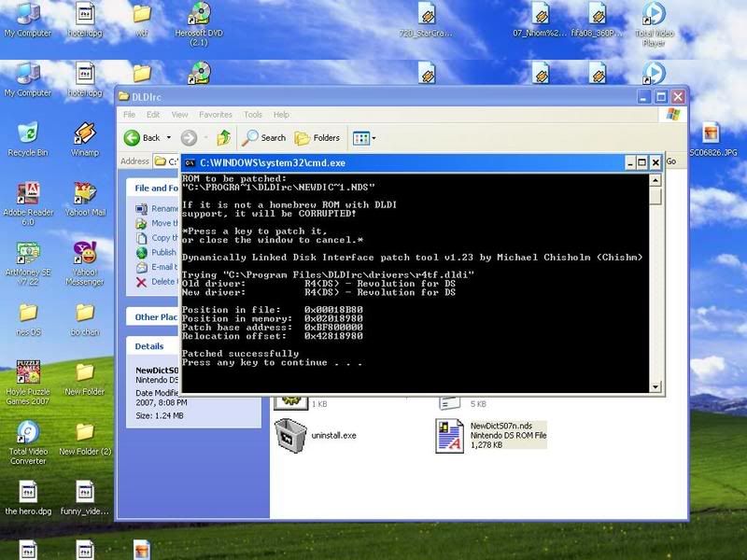Viewport: 747px width, 560px height.
Task: Click the cmd window scroll up arrow
Action: 655,180
